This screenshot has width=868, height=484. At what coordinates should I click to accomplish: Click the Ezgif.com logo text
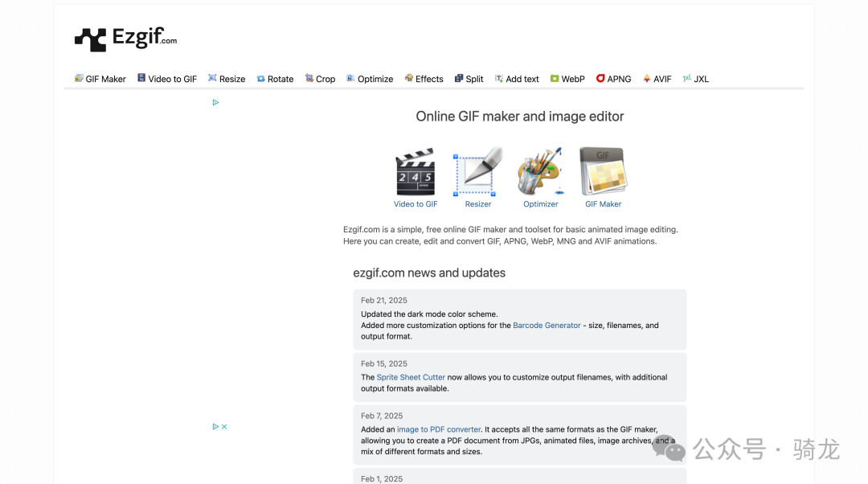(145, 38)
